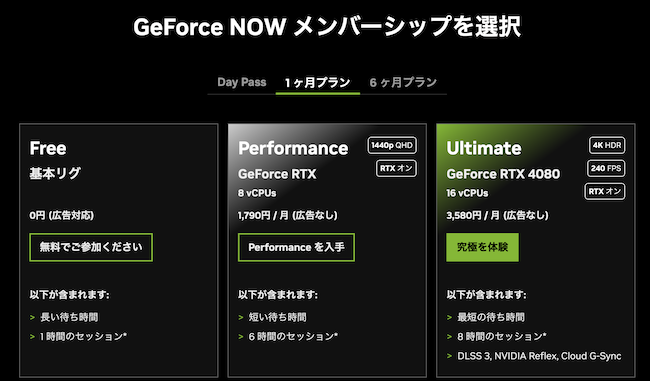650x381 pixels.
Task: Click the 240 FPS badge on Ultimate
Action: 606,168
